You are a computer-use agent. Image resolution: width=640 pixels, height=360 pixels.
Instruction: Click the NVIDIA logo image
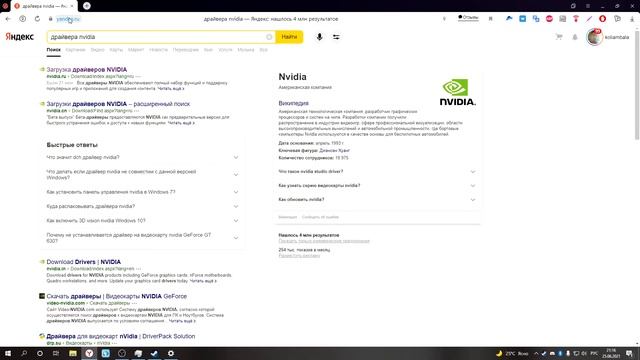click(457, 92)
